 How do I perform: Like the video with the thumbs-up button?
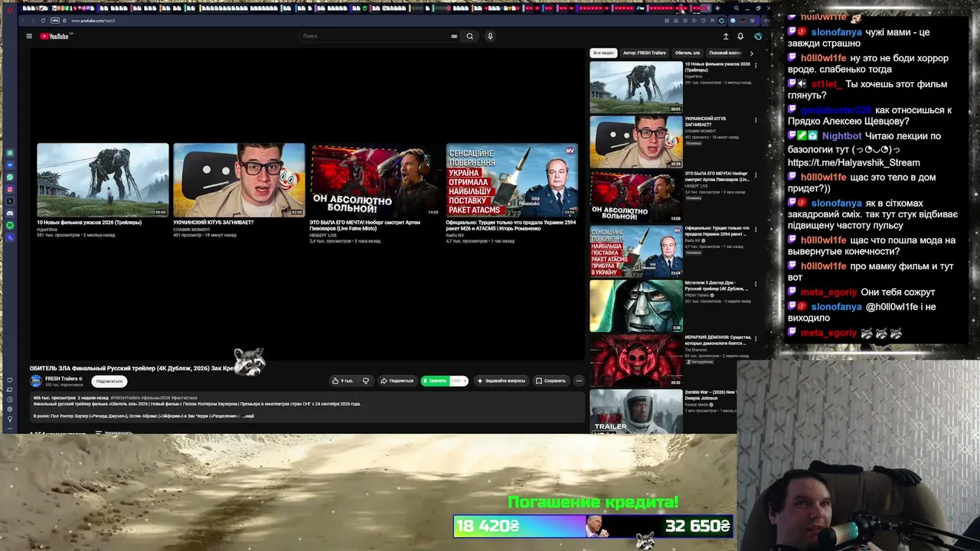click(342, 380)
